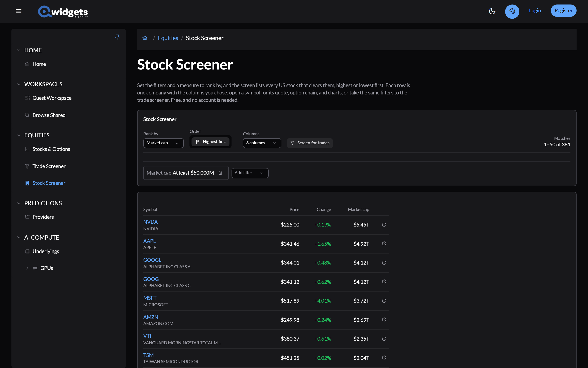Toggle the Highest first order button
Viewport: 588px width, 368px height.
tap(210, 142)
